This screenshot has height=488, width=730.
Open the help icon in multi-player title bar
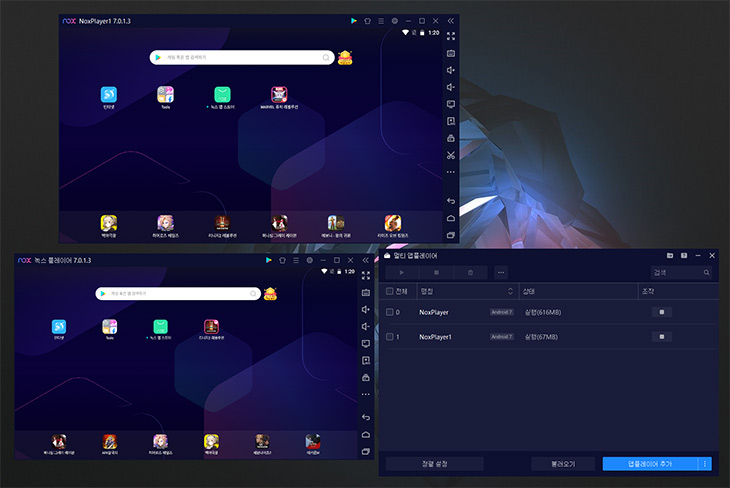[684, 256]
